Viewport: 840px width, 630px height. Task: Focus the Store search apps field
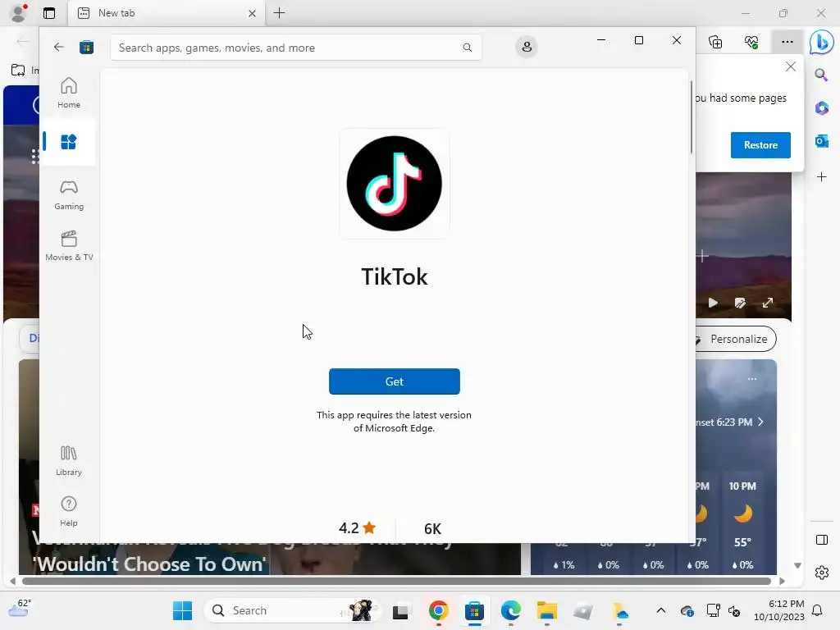coord(295,48)
